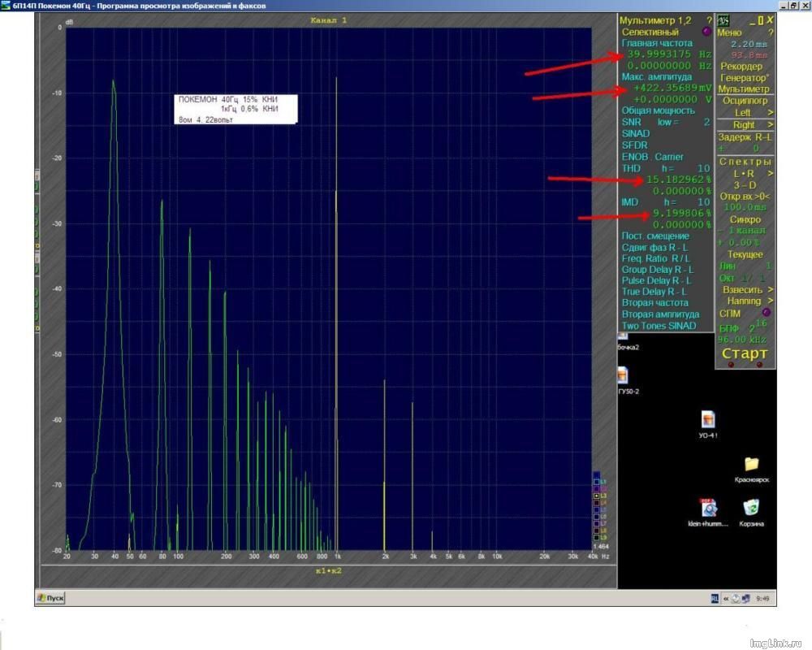Expand the Hanning window selection
The width and height of the screenshot is (812, 650).
(770, 301)
